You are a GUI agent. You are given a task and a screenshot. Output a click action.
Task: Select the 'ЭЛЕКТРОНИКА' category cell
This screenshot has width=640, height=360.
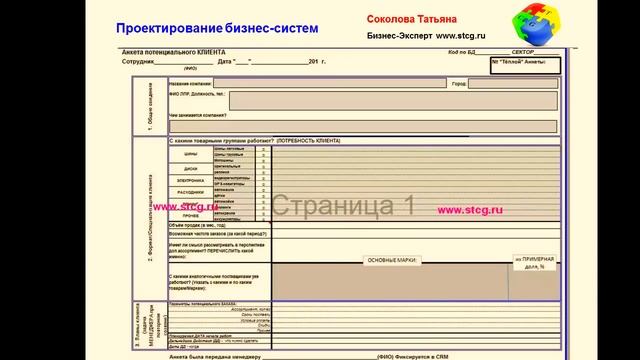191,180
